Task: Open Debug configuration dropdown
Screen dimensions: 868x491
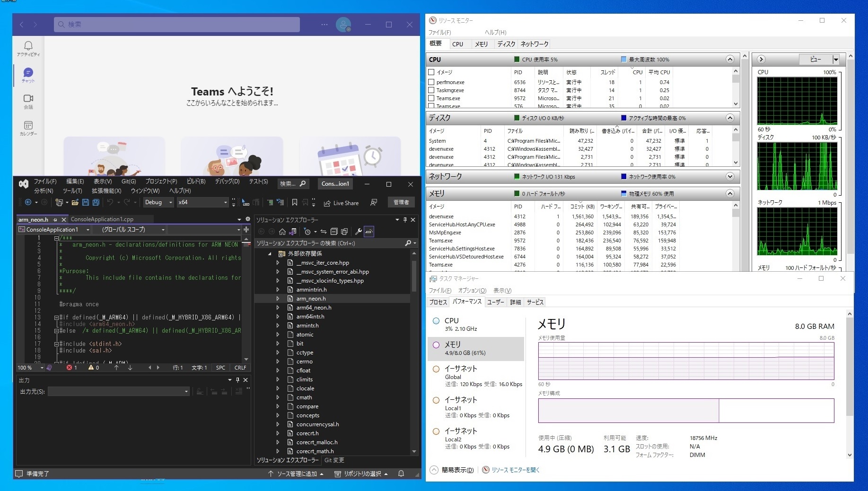Action: (x=159, y=202)
